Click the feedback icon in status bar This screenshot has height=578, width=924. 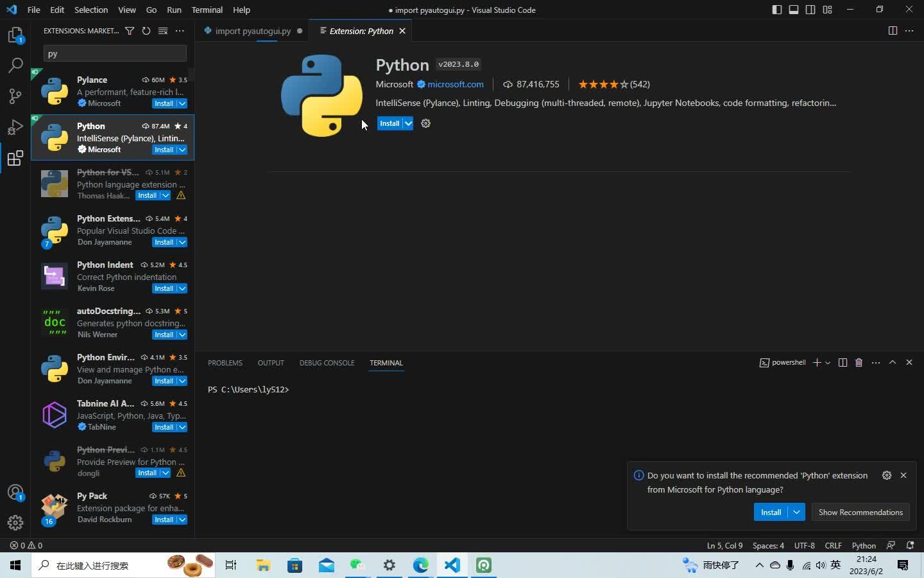[891, 545]
